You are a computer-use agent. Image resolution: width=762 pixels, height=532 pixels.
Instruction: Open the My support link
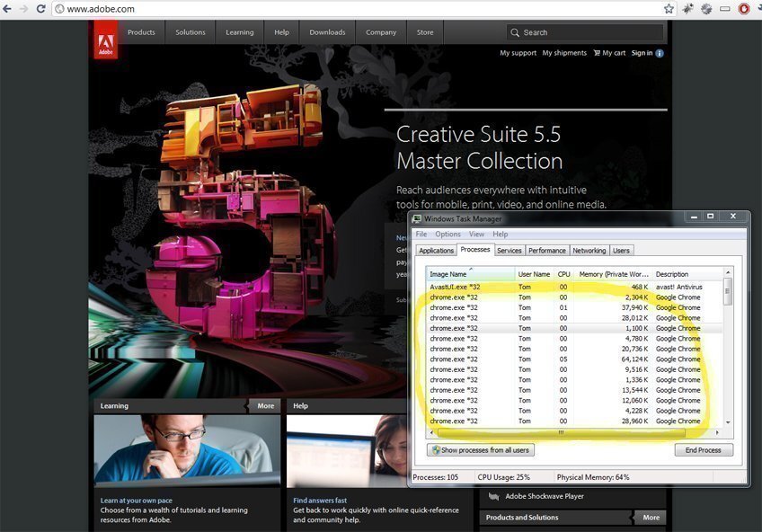pyautogui.click(x=518, y=53)
